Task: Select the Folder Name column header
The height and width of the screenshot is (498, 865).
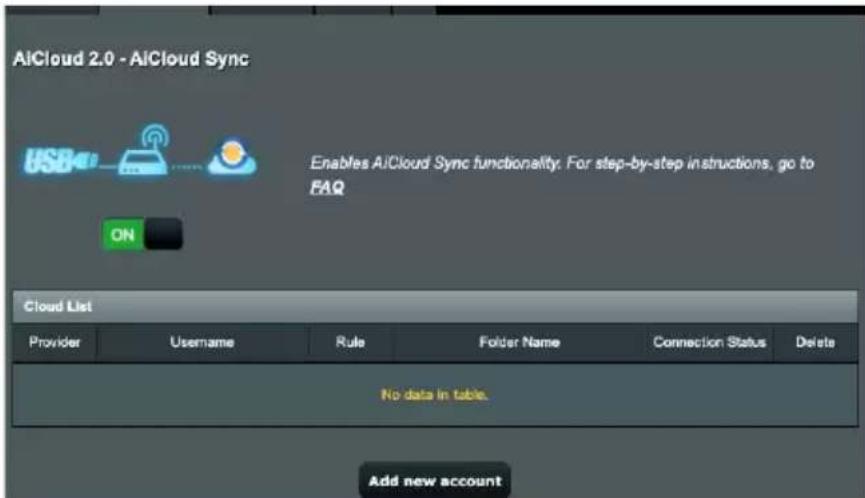Action: [519, 342]
